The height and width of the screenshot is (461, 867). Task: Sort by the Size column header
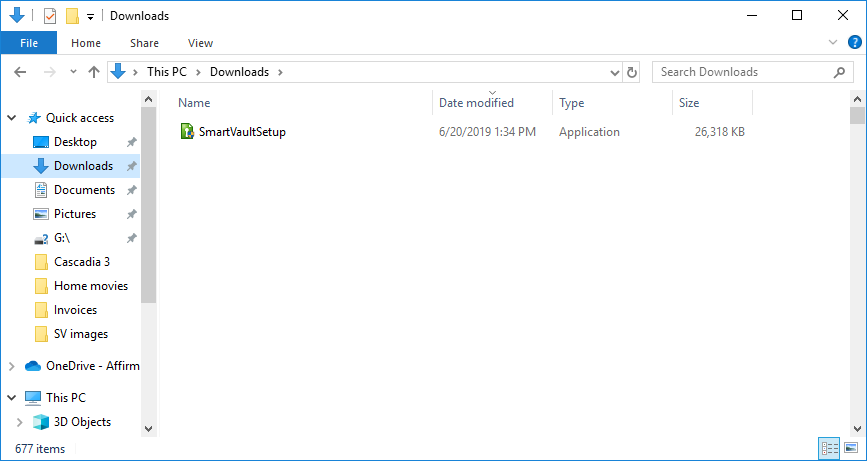click(689, 103)
